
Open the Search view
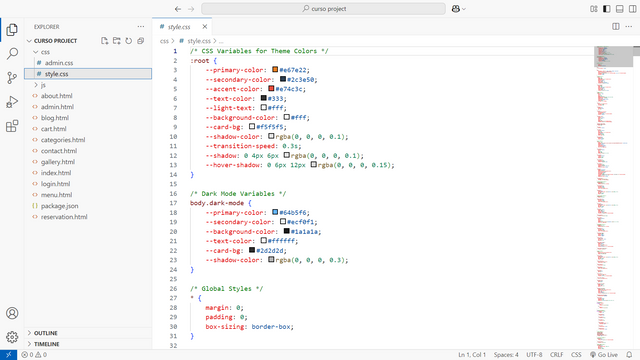pyautogui.click(x=12, y=53)
